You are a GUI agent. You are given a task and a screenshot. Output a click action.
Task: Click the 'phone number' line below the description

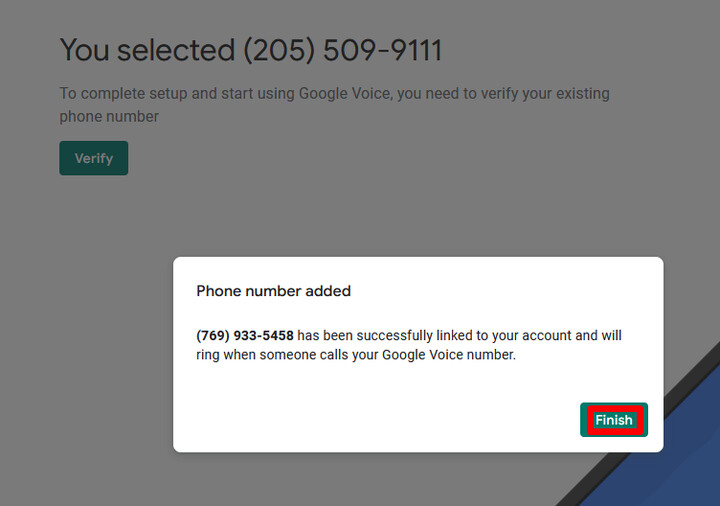tap(109, 117)
